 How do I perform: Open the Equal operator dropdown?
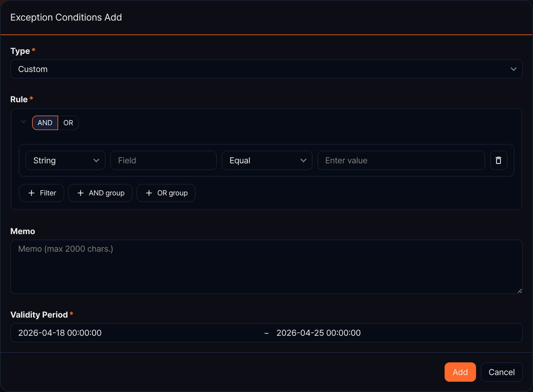tap(267, 160)
